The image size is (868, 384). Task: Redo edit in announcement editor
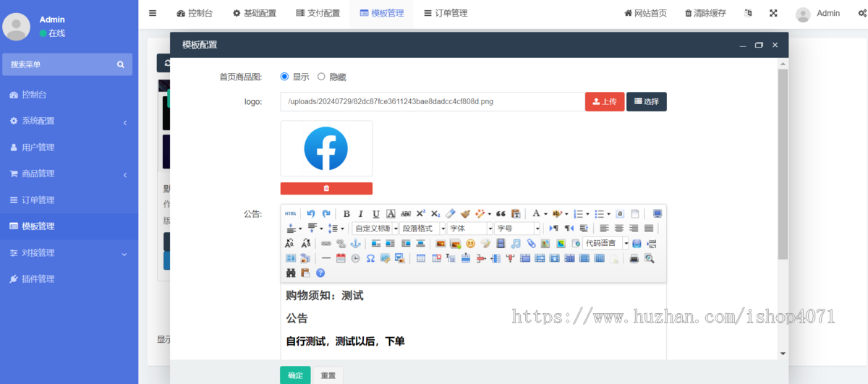(x=327, y=214)
